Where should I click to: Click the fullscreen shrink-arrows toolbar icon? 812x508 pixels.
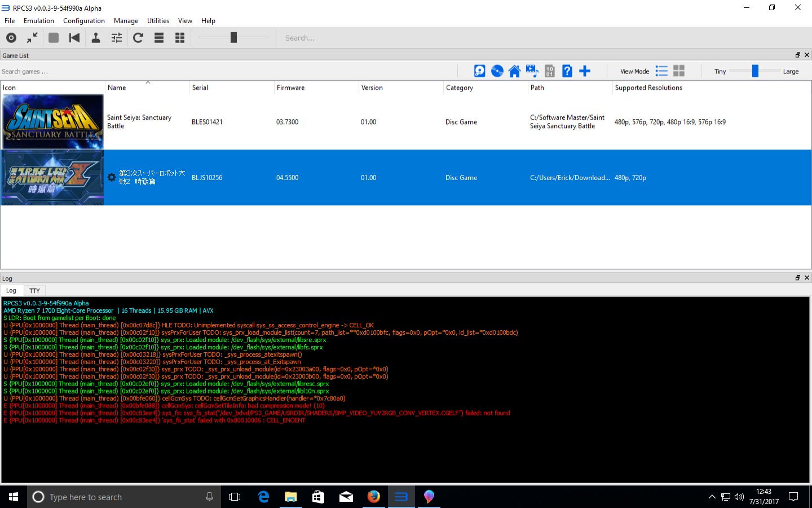tap(32, 38)
